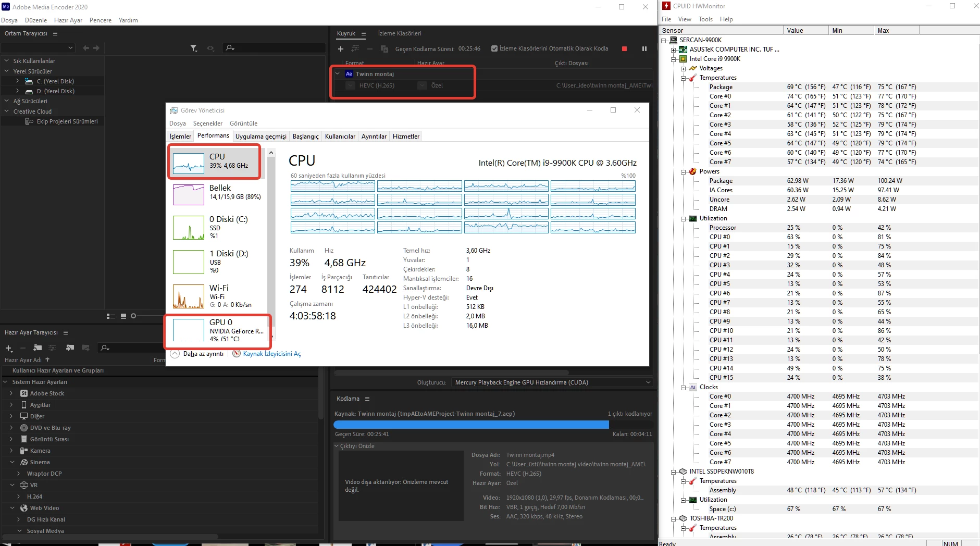Open the Özel preset dropdown
The height and width of the screenshot is (546, 980).
click(x=423, y=85)
